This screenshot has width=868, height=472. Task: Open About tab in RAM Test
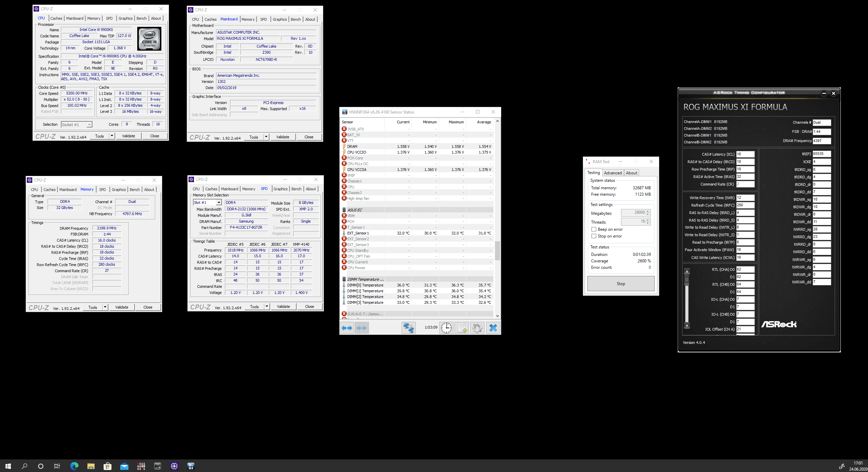coord(632,173)
